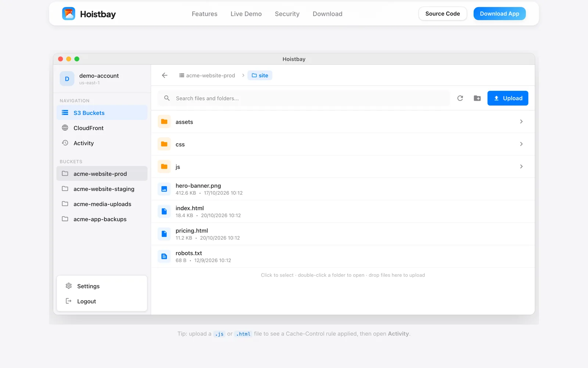Select the robots.txt file name
Viewport: 588px width, 368px height.
(x=189, y=253)
